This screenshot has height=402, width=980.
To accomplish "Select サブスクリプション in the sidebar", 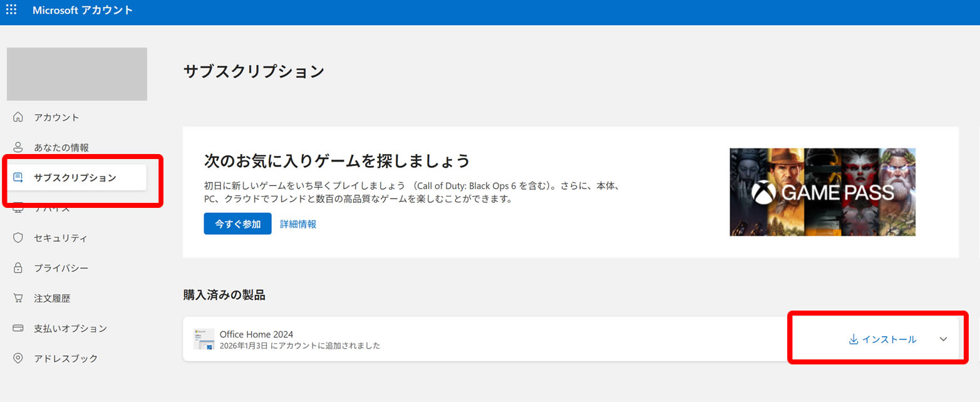I will coord(75,178).
